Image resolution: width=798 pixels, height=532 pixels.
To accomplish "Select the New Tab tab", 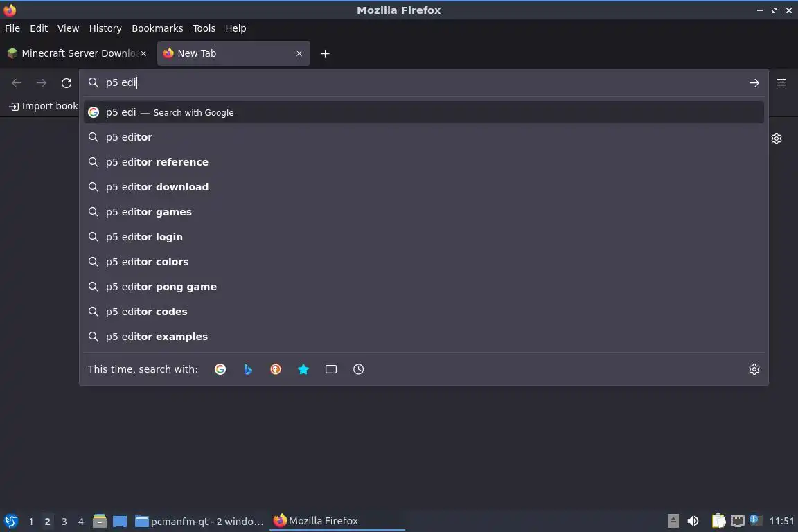I will pos(233,53).
